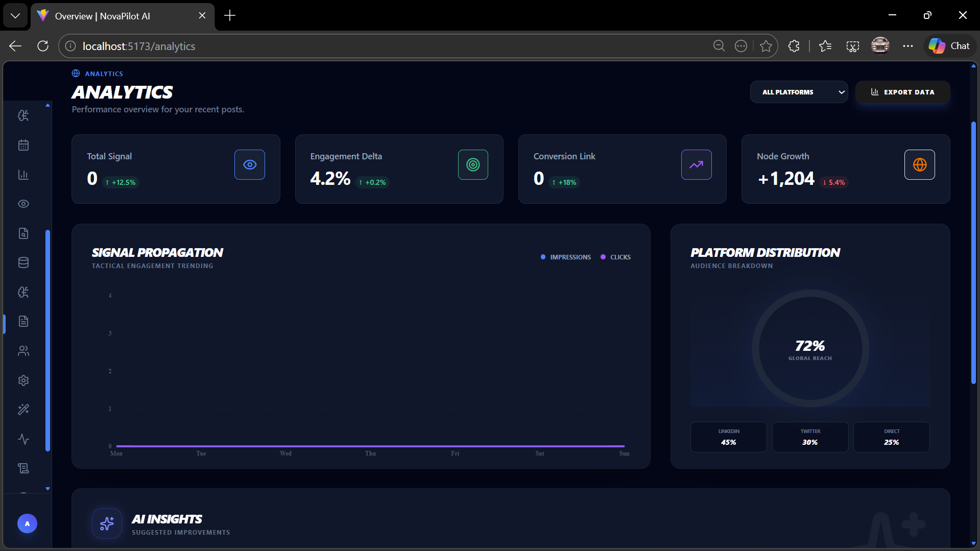Click the Node Growth globe icon
Viewport: 980px width, 551px height.
pos(919,164)
